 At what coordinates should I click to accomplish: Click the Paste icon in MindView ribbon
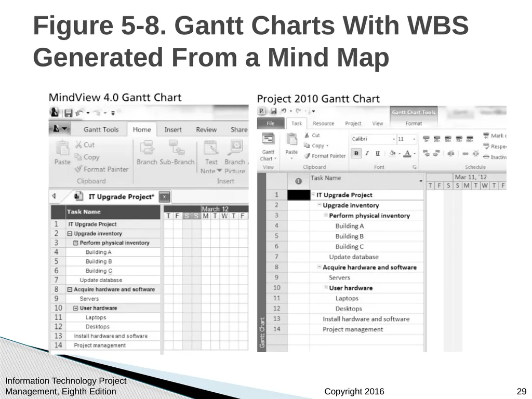[x=62, y=149]
